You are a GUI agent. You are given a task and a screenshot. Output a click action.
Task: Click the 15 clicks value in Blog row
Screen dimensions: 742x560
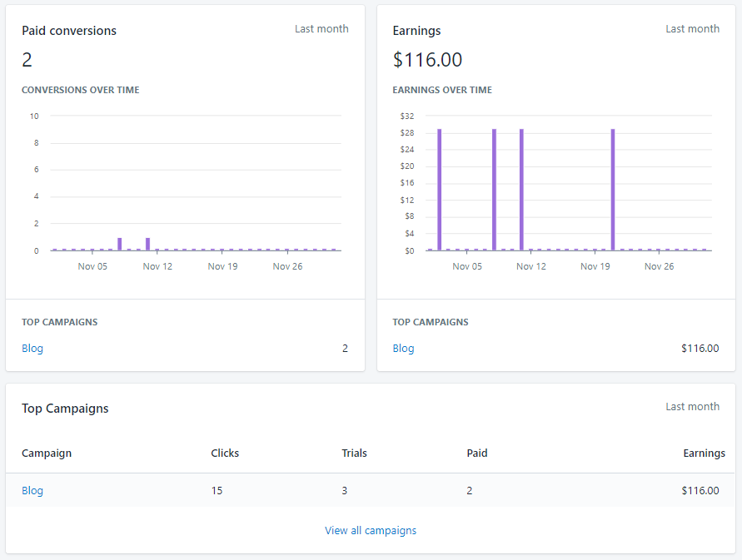tap(217, 491)
